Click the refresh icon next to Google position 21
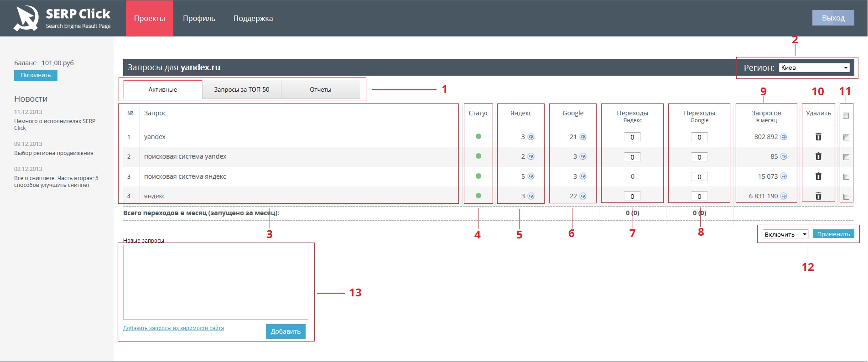The width and height of the screenshot is (868, 362). tap(583, 137)
